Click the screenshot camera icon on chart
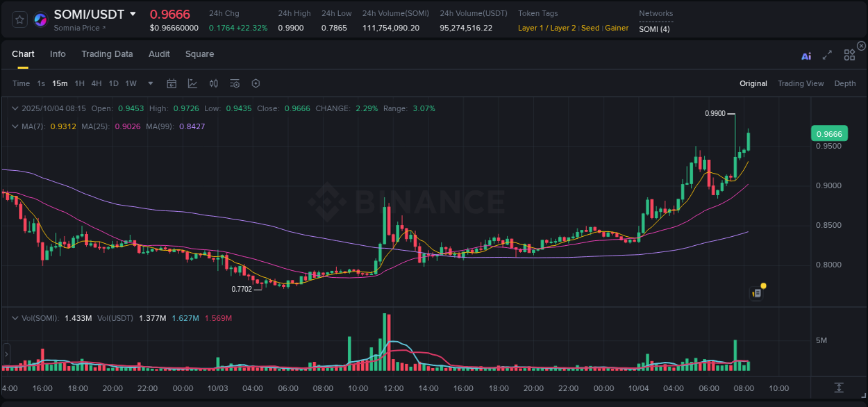 (756, 293)
